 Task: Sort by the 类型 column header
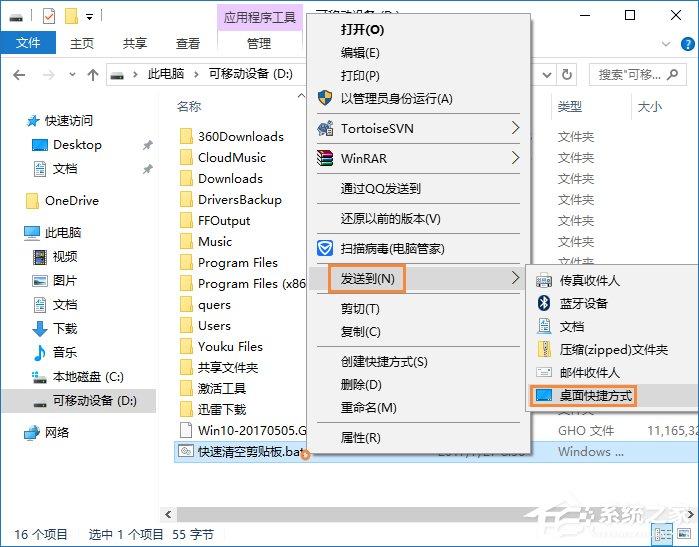click(570, 107)
